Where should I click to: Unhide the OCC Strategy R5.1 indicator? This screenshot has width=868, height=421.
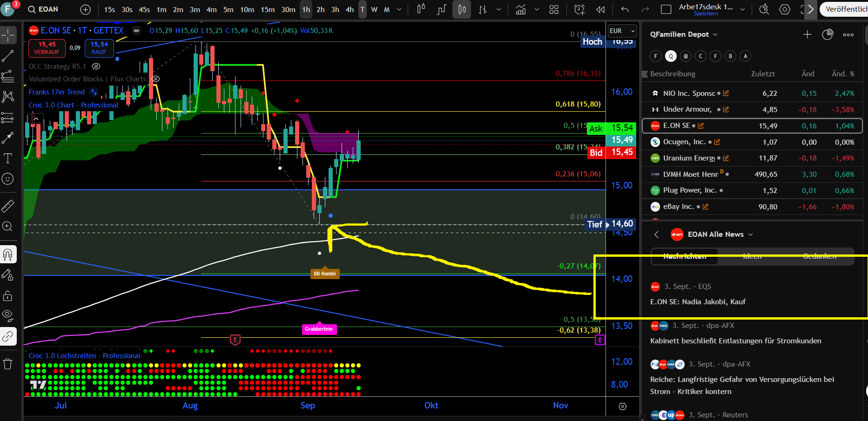[x=96, y=67]
